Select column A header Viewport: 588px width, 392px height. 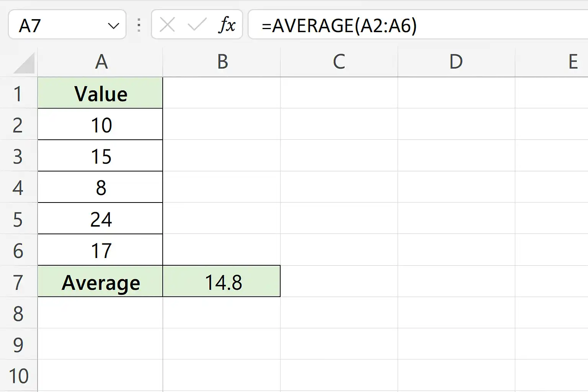[x=100, y=62]
